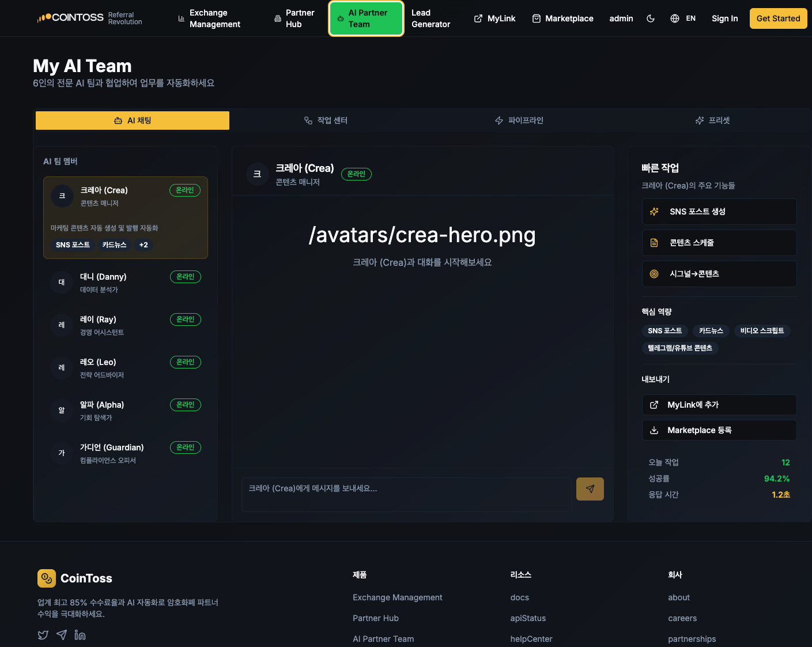812x647 pixels.
Task: Click the 카드뉴스 tag in Crea card
Action: coord(114,245)
